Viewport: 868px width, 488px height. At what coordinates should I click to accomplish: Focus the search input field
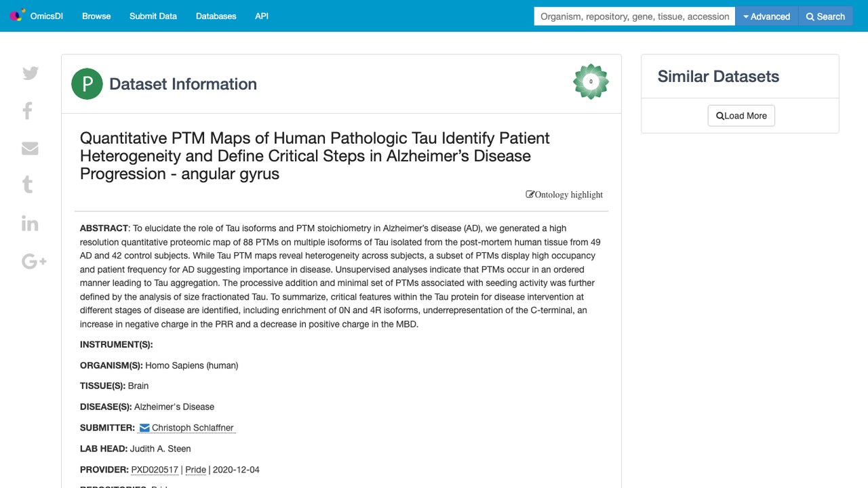tap(635, 16)
